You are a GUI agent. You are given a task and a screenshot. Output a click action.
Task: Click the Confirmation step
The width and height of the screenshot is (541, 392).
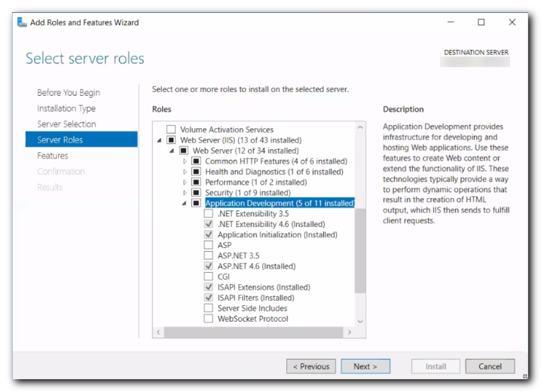(x=61, y=172)
